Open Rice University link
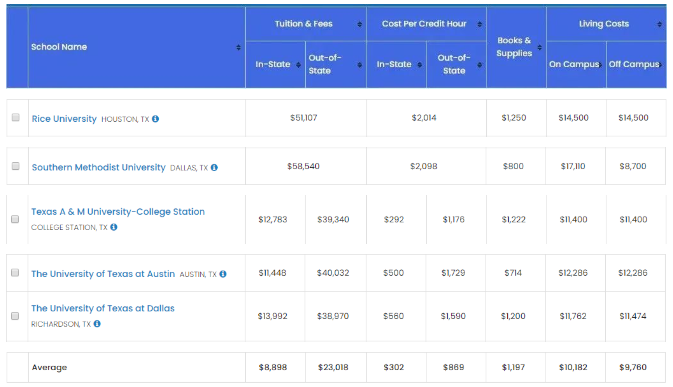This screenshot has height=387, width=673. coord(64,119)
